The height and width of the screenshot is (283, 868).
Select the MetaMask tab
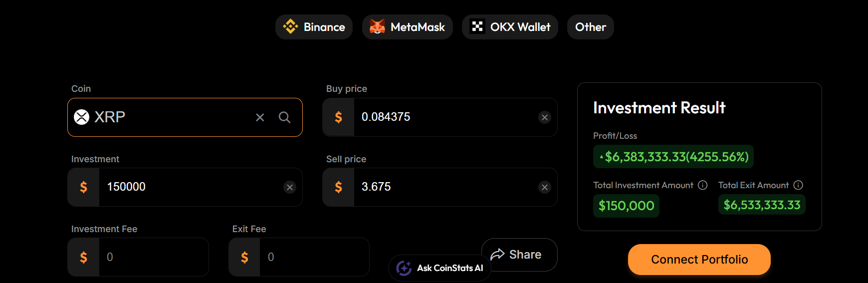pyautogui.click(x=407, y=27)
